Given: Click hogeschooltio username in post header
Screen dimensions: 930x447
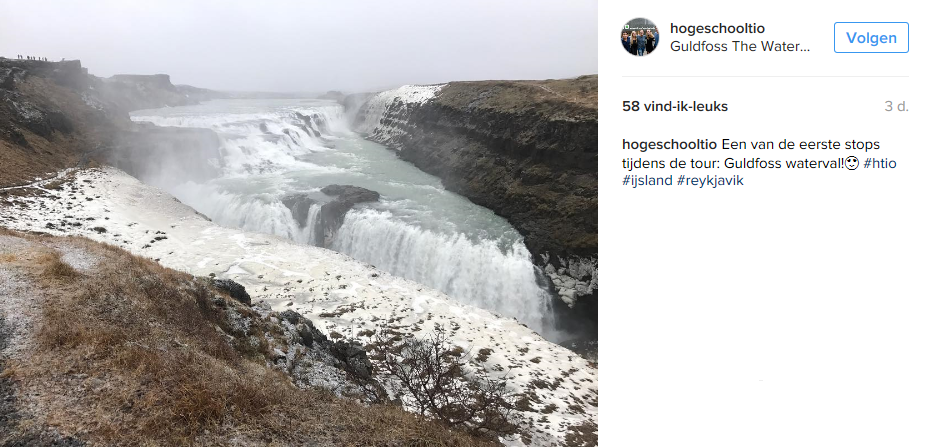Looking at the screenshot, I should (x=717, y=28).
